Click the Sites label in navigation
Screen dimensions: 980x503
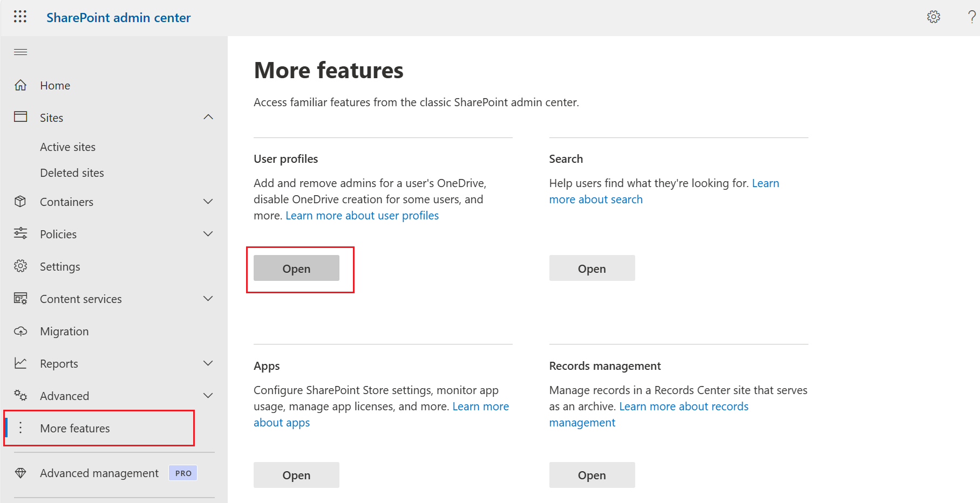(x=51, y=118)
